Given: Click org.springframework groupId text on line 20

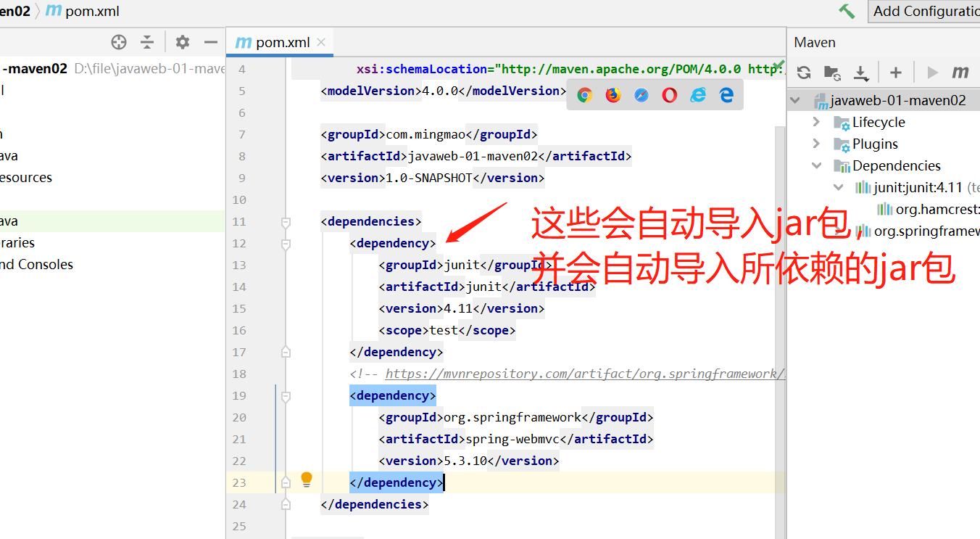Looking at the screenshot, I should tap(512, 417).
